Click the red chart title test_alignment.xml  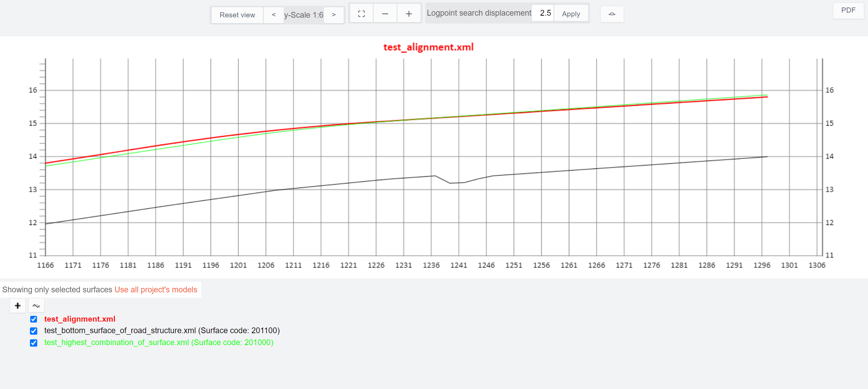pos(428,47)
